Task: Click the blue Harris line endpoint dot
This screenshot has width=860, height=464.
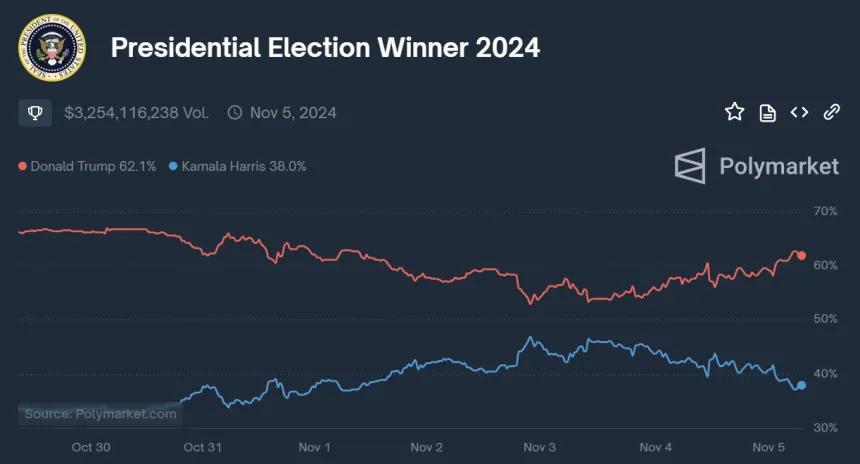Action: (801, 386)
